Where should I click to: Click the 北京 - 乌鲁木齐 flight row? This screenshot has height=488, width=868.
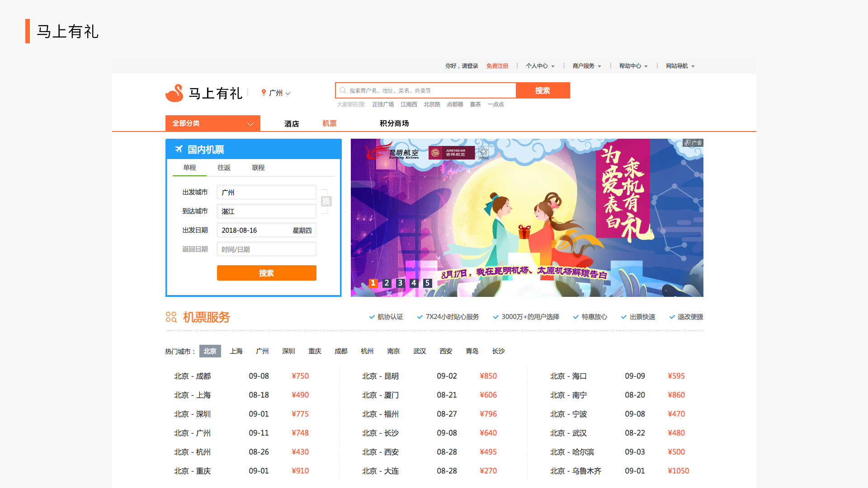click(x=620, y=471)
